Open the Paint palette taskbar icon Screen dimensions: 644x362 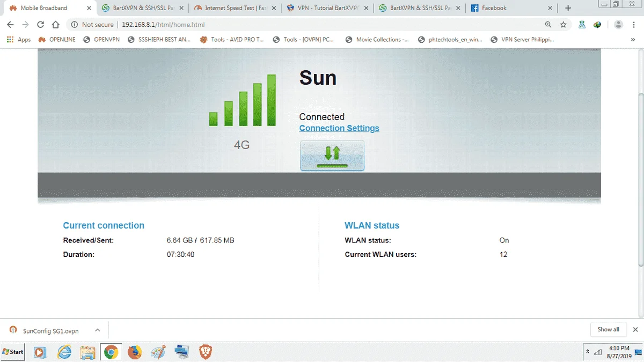[x=158, y=352]
